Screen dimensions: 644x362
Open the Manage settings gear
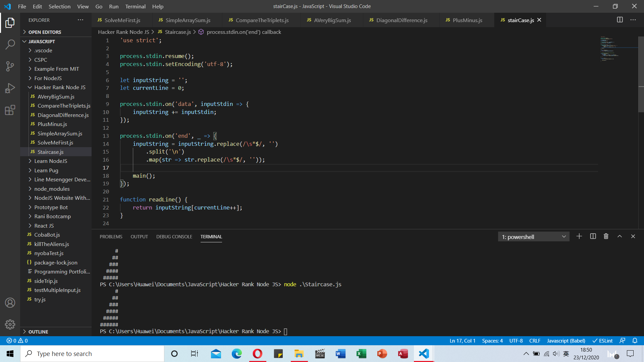[10, 324]
